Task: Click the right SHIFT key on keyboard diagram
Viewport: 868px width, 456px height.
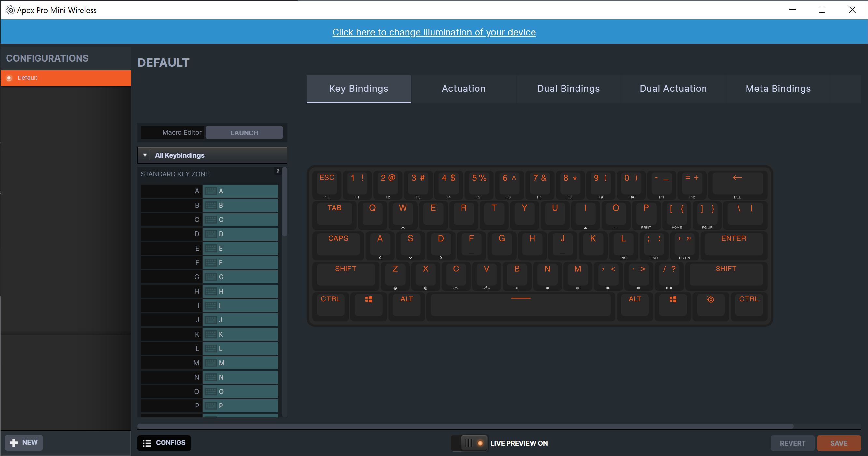Action: tap(726, 276)
